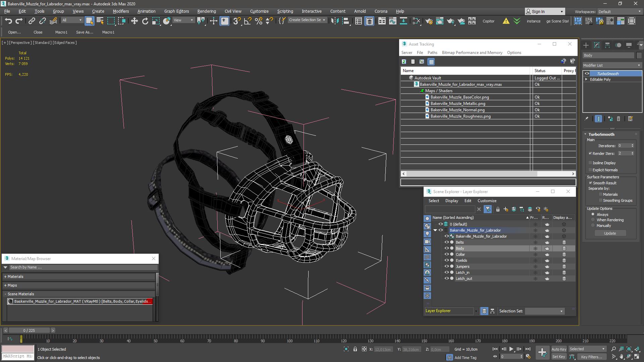The width and height of the screenshot is (644, 362).
Task: Choose the Select Object tool
Action: coord(89,21)
